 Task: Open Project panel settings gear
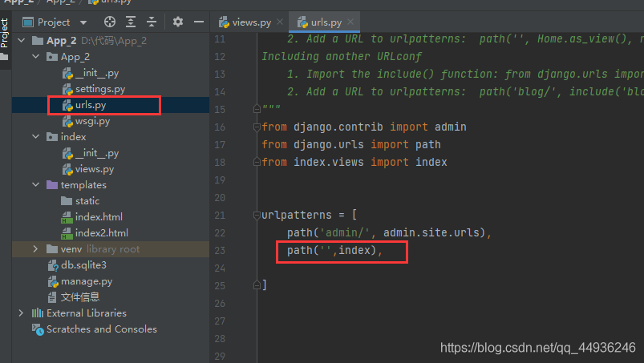[178, 22]
